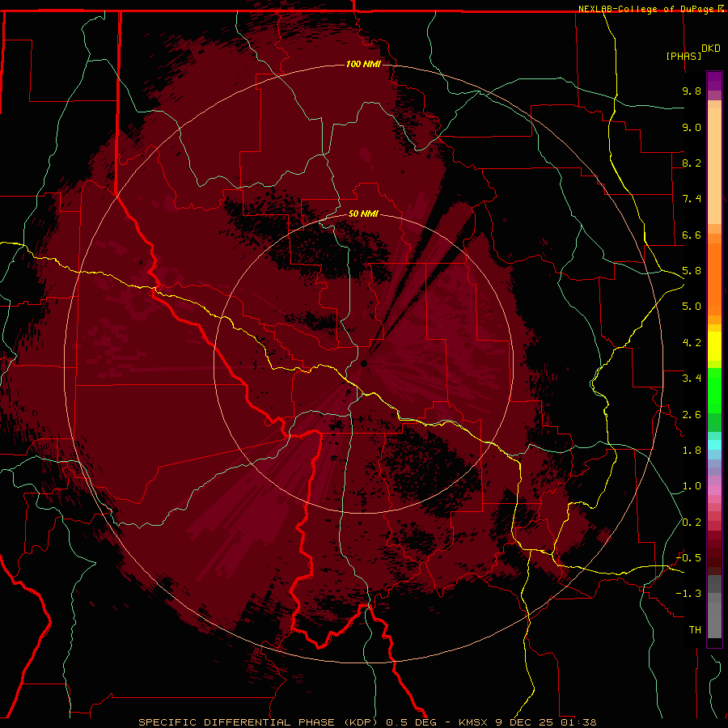The width and height of the screenshot is (728, 728).
Task: Click the 8.2 value on the color scale
Action: coord(692,163)
